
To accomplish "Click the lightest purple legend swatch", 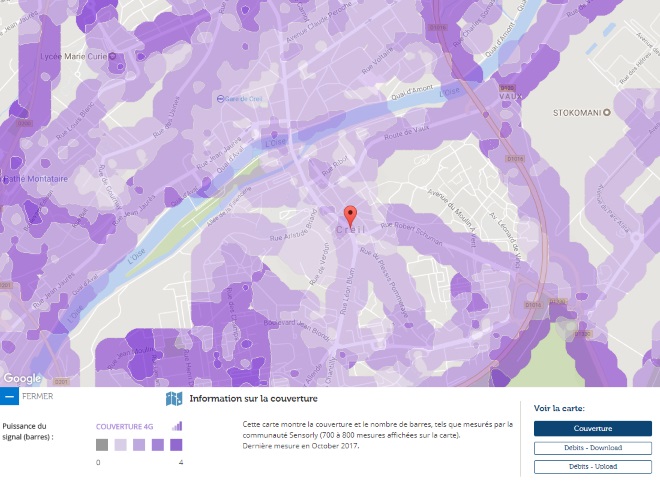I will (120, 445).
